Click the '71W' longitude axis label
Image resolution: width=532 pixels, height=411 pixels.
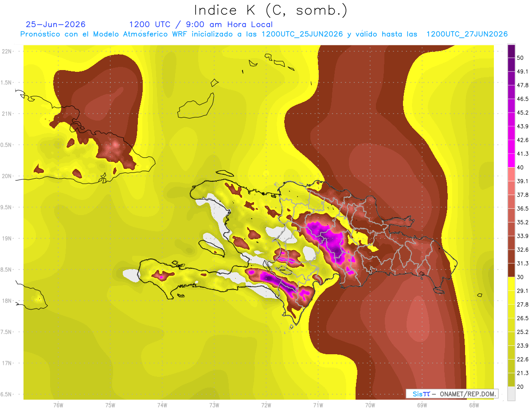pos(318,405)
